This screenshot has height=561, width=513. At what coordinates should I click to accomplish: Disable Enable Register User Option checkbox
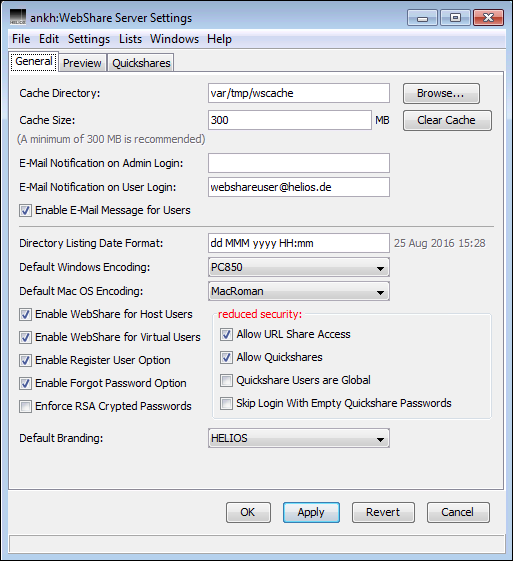tap(25, 360)
